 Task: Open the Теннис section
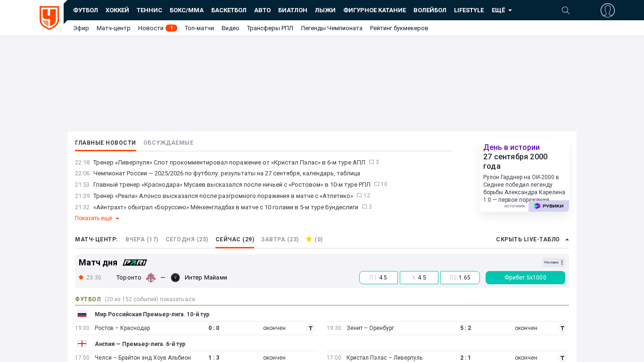pos(149,10)
